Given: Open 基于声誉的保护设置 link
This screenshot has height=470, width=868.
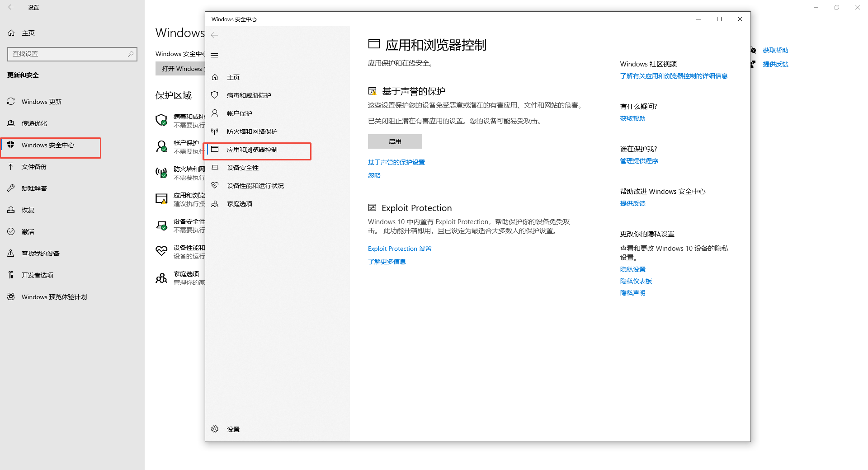Looking at the screenshot, I should pyautogui.click(x=396, y=162).
